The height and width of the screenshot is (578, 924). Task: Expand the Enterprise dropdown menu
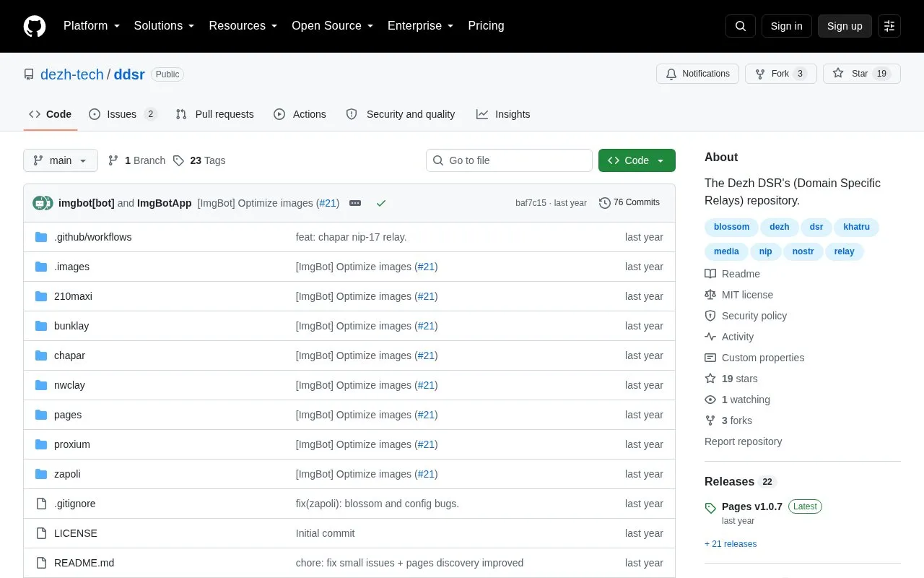420,26
